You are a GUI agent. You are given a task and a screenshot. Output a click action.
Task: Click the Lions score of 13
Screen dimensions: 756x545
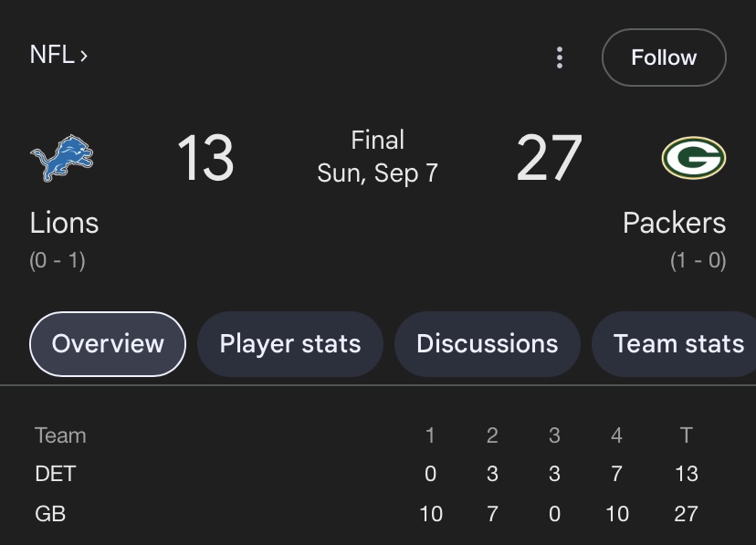[205, 158]
